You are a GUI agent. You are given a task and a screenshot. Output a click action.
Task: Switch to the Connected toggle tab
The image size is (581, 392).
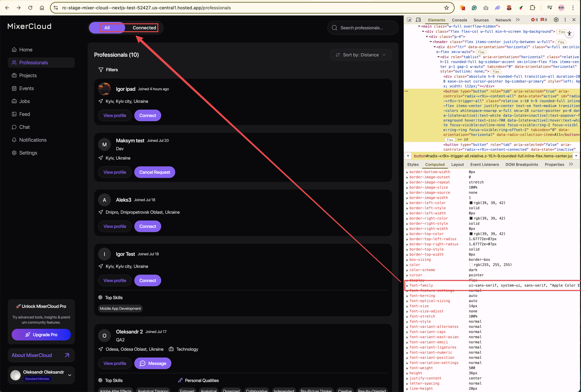(x=144, y=28)
